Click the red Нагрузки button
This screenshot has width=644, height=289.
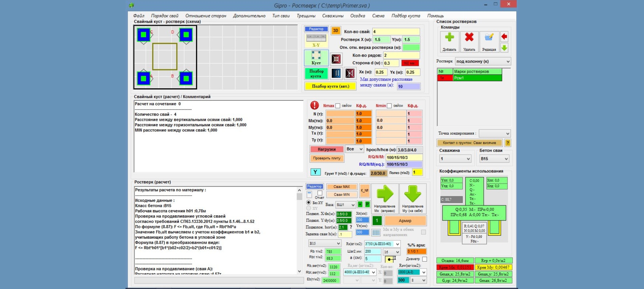tap(327, 149)
